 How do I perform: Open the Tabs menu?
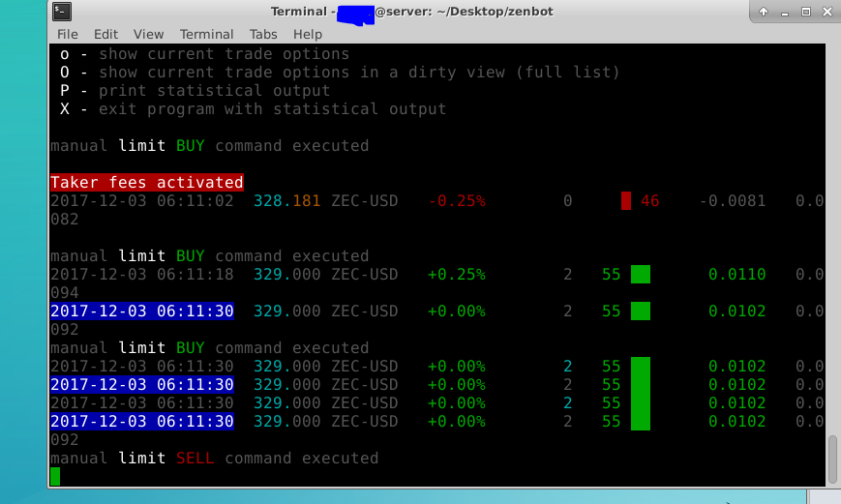(x=263, y=34)
